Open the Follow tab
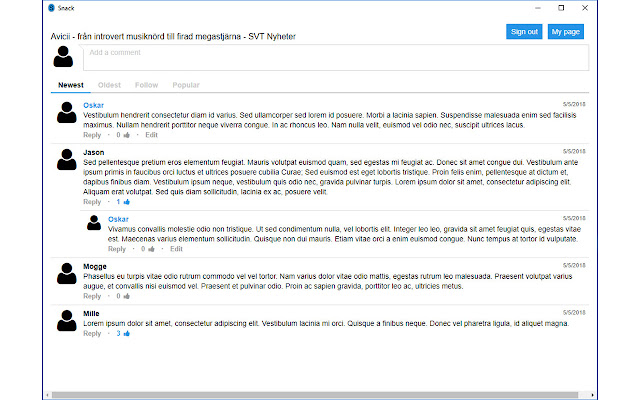Screen dimensions: 640x400 point(147,85)
